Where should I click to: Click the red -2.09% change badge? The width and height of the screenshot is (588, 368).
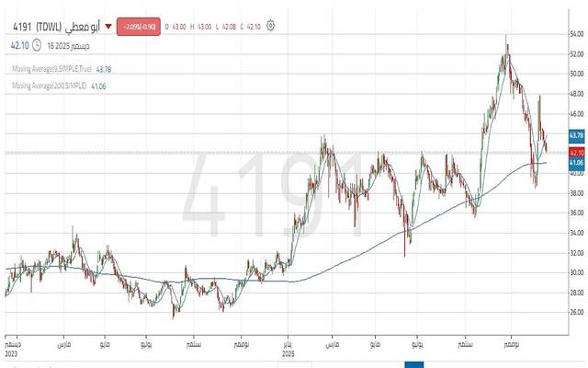137,27
